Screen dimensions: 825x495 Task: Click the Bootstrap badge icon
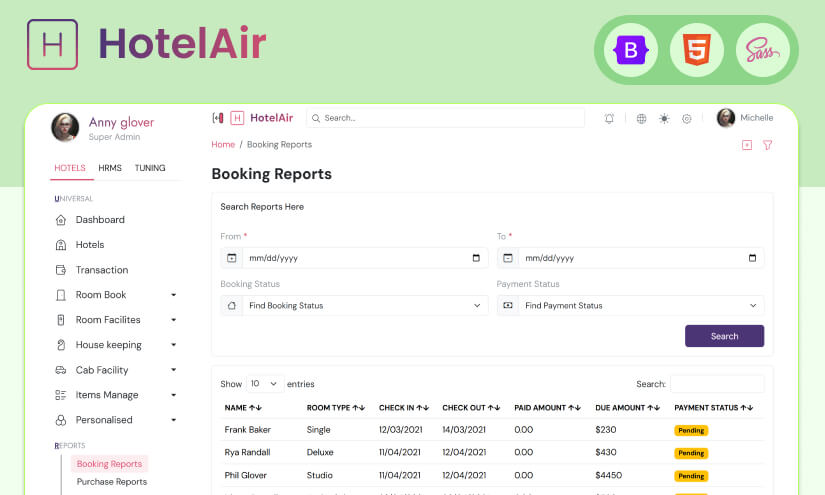tap(630, 50)
